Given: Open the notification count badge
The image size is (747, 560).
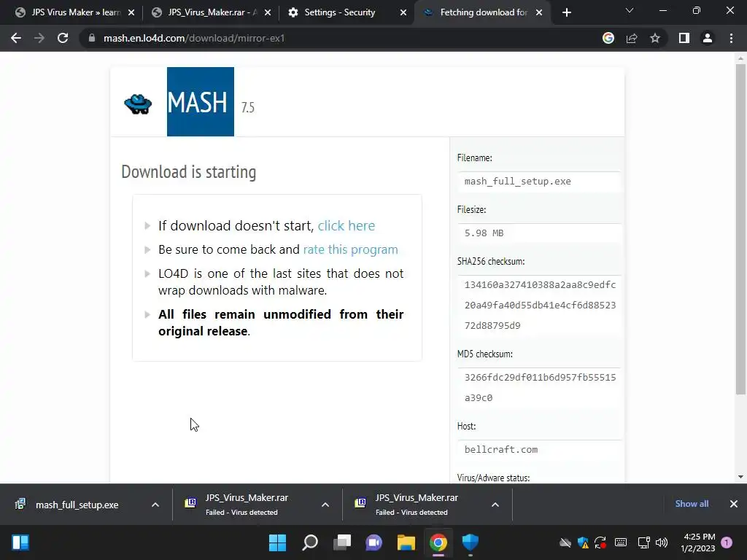Looking at the screenshot, I should (727, 542).
